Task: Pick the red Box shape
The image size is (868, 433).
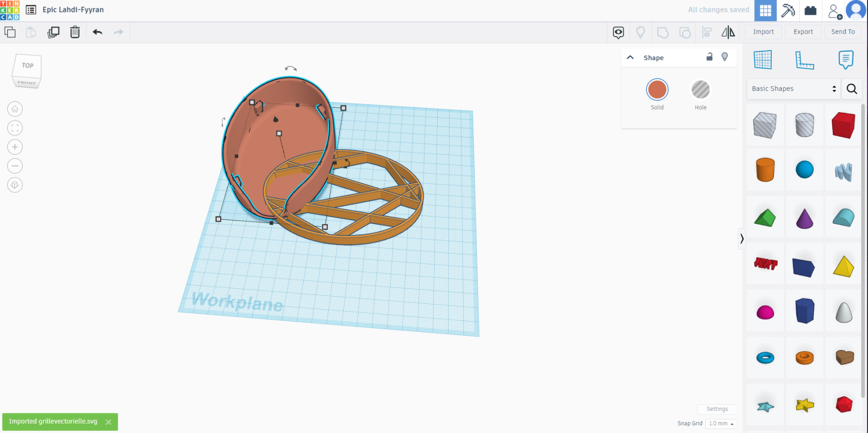Action: (844, 125)
